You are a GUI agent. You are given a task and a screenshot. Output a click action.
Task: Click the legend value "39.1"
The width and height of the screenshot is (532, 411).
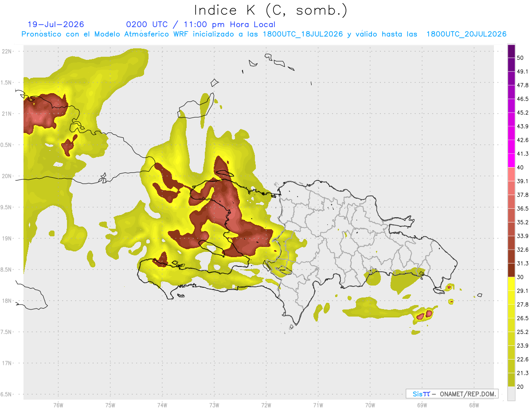(x=523, y=181)
